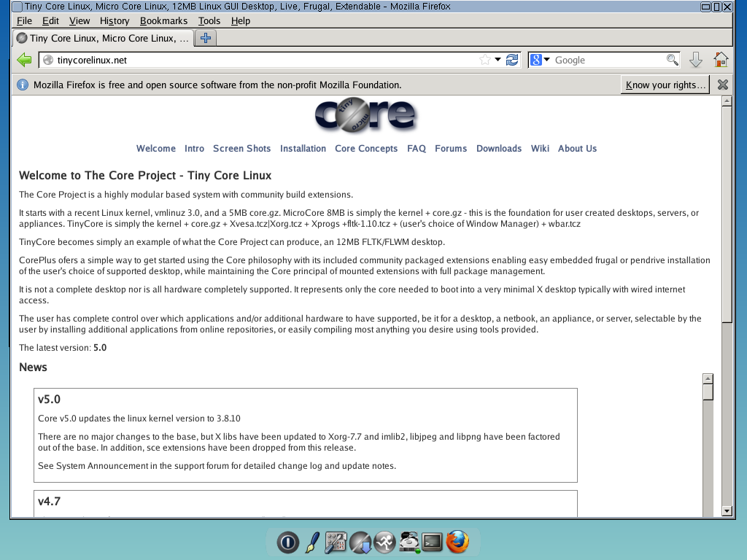Open the Bookmarks menu

tap(163, 21)
